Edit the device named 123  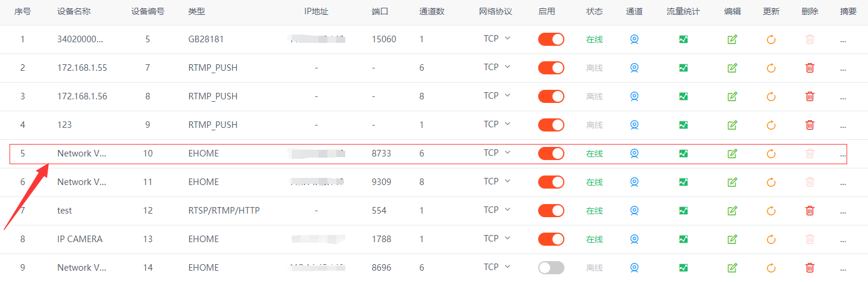(x=732, y=125)
